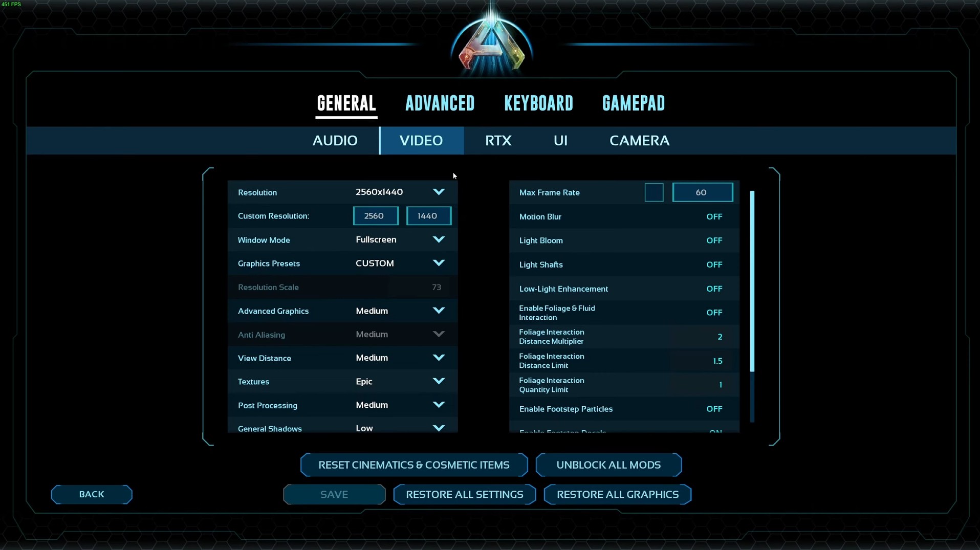The width and height of the screenshot is (980, 550).
Task: Click the Resolution Scale slider
Action: [x=420, y=287]
